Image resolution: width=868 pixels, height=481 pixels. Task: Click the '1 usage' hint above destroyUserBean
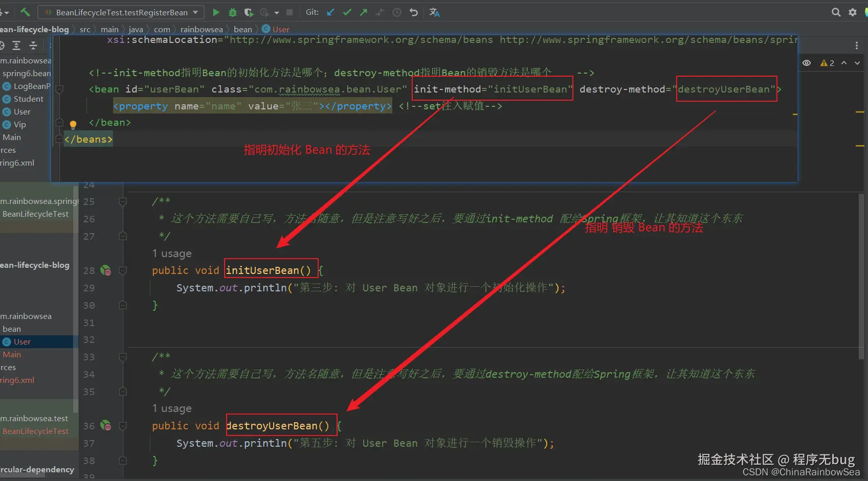pyautogui.click(x=172, y=408)
